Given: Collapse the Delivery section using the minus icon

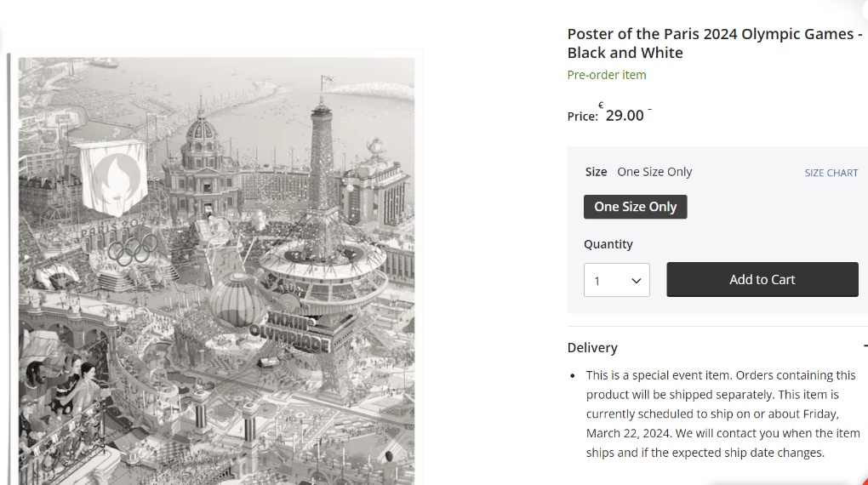Looking at the screenshot, I should [x=865, y=346].
